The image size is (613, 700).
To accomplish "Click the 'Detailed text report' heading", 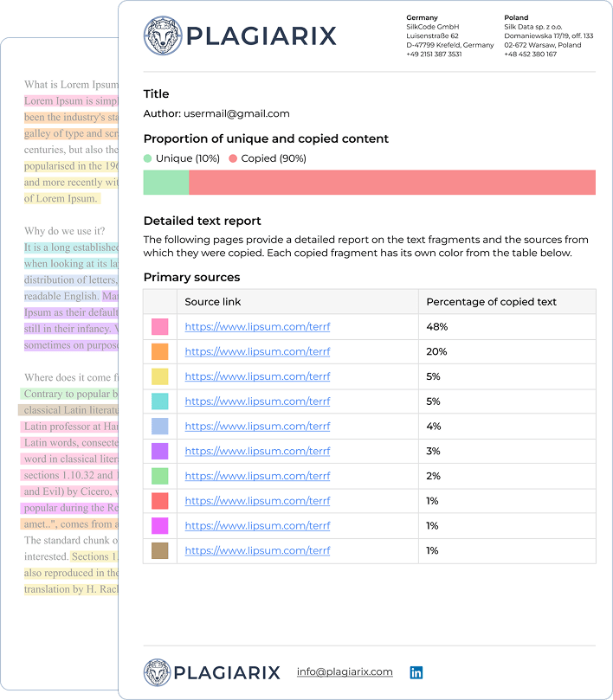I will (x=202, y=221).
